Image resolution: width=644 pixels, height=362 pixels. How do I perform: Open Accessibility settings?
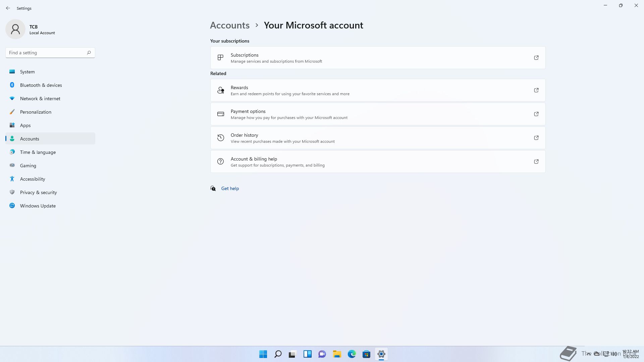click(x=50, y=179)
